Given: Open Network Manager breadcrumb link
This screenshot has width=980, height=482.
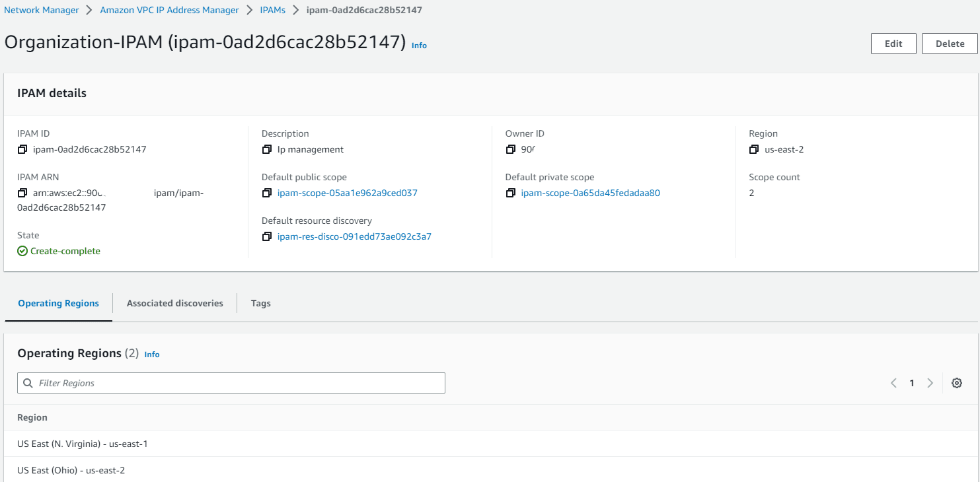Looking at the screenshot, I should (x=42, y=10).
